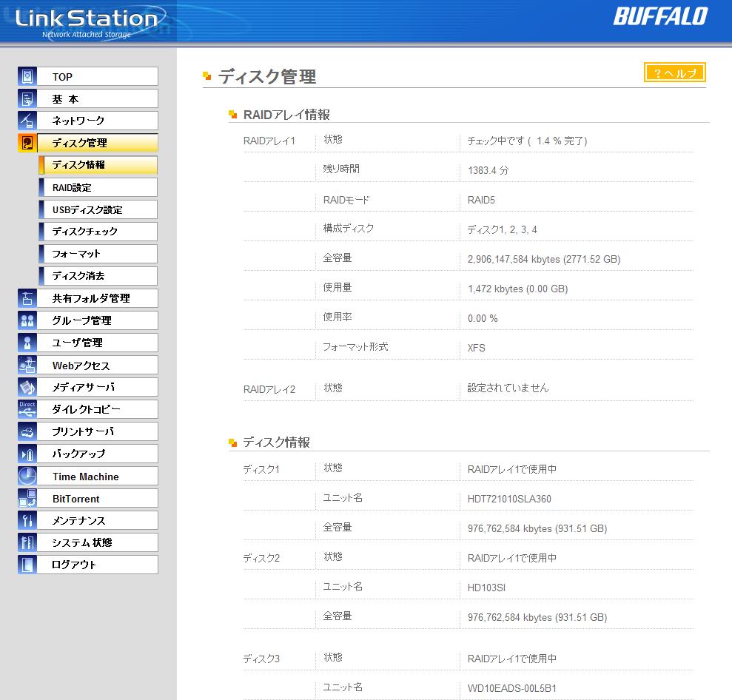
Task: Open the TOP menu item
Action: pyautogui.click(x=98, y=76)
